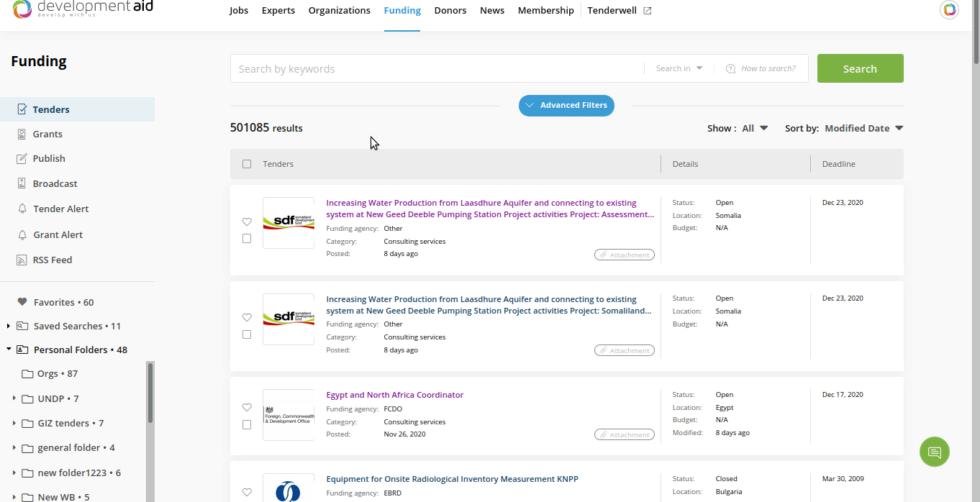
Task: Click the Publish sidebar icon
Action: [x=22, y=158]
